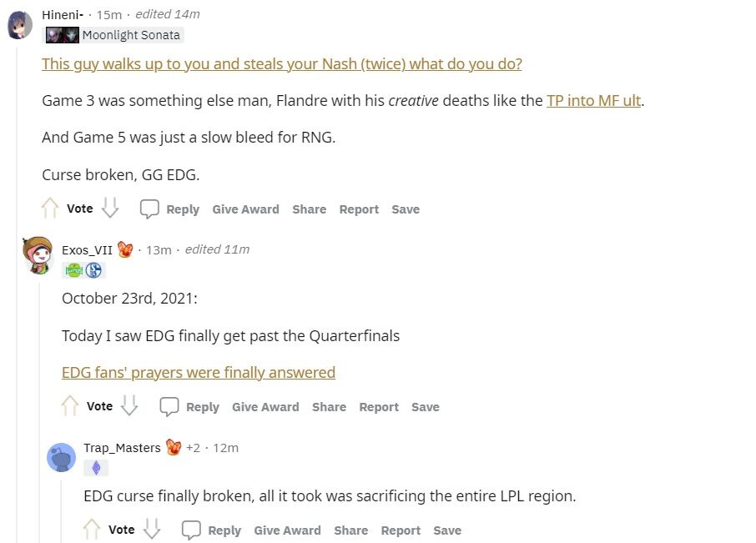Click reply bubble icon under Hineni- comment

click(149, 209)
